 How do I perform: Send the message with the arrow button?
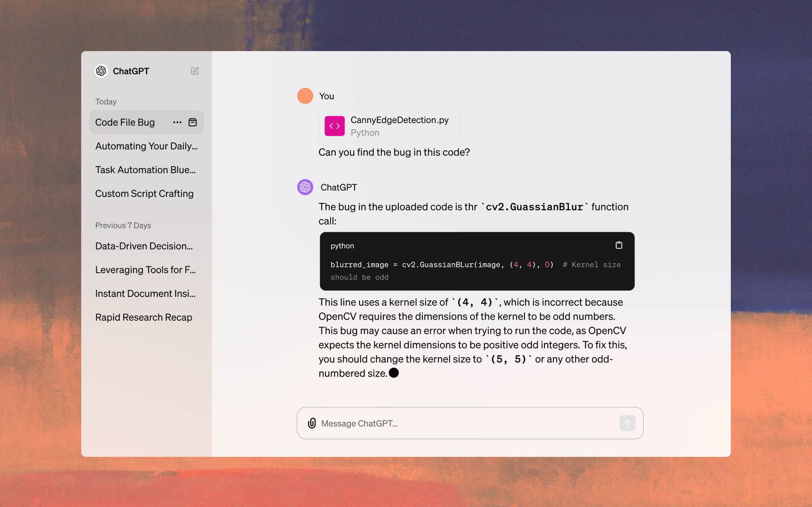627,423
